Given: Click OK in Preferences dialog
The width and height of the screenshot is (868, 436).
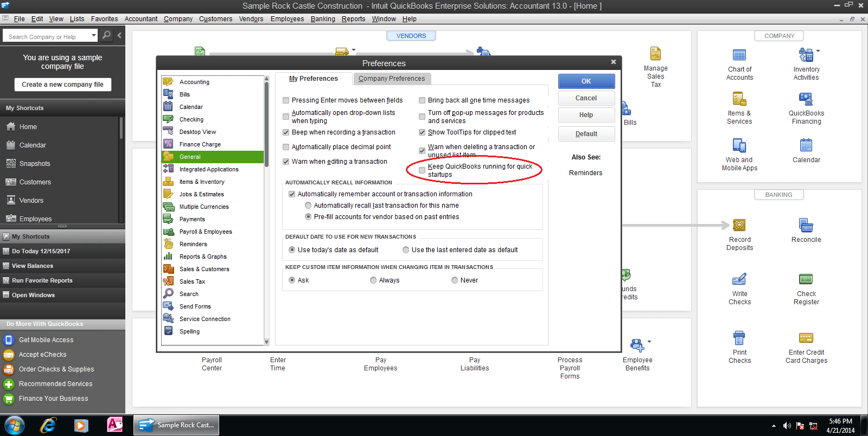Looking at the screenshot, I should pyautogui.click(x=586, y=81).
